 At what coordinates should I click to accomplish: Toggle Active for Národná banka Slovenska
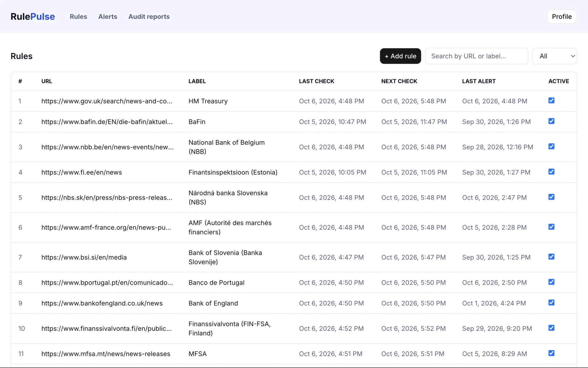coord(552,197)
